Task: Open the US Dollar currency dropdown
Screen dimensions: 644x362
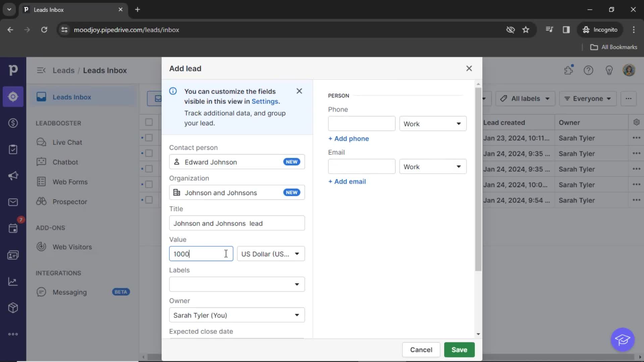Action: (x=271, y=254)
